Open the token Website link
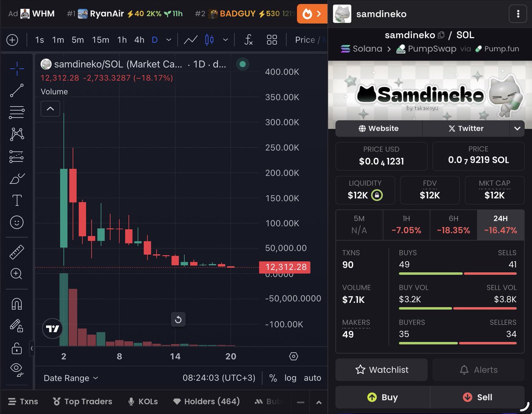 [x=379, y=129]
